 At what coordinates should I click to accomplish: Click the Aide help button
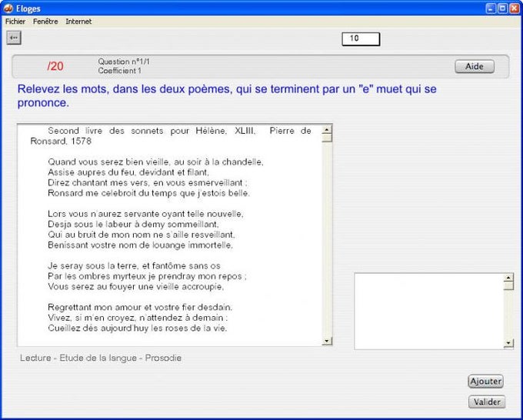coord(475,66)
